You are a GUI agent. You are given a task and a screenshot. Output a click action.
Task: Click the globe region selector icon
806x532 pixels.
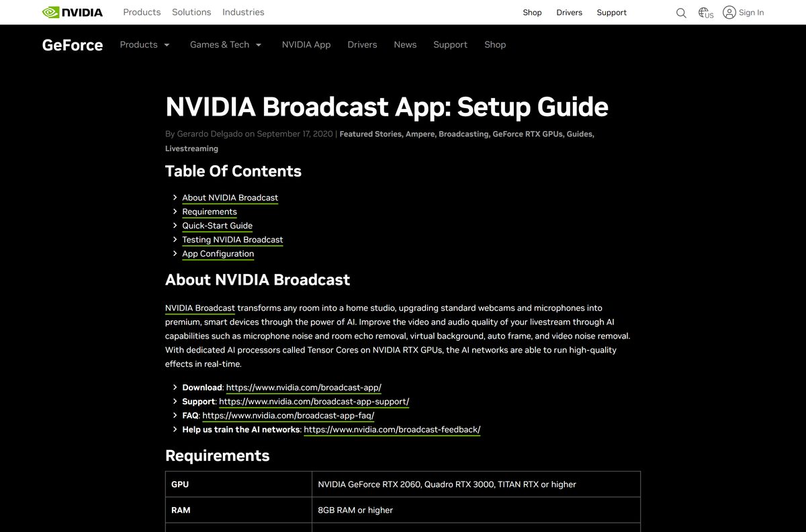(x=705, y=13)
